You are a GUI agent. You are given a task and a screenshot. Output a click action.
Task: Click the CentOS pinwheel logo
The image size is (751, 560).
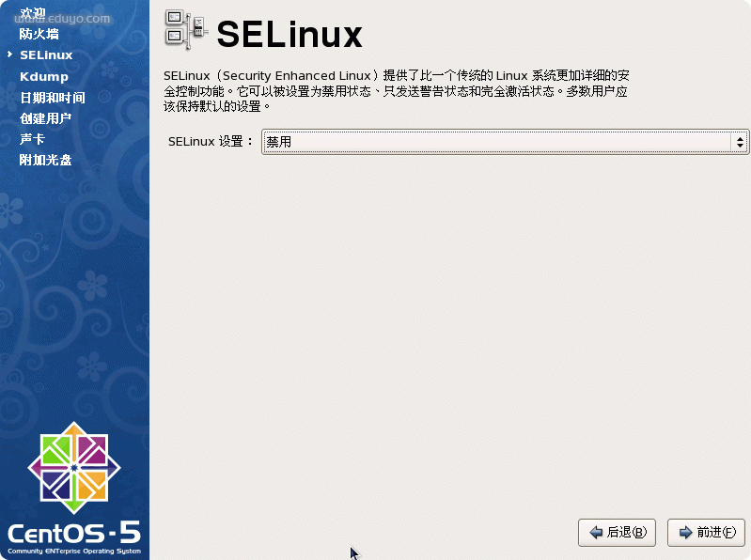click(x=74, y=468)
